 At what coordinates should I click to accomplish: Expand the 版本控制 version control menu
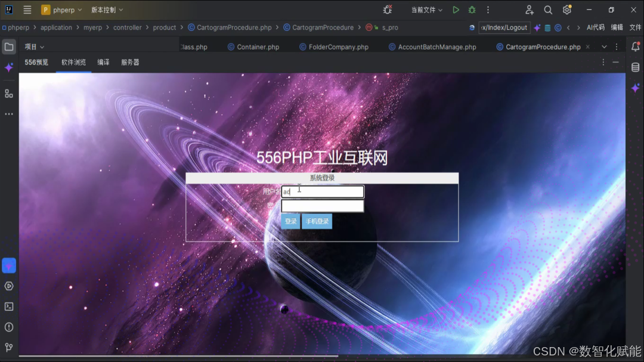pyautogui.click(x=107, y=10)
